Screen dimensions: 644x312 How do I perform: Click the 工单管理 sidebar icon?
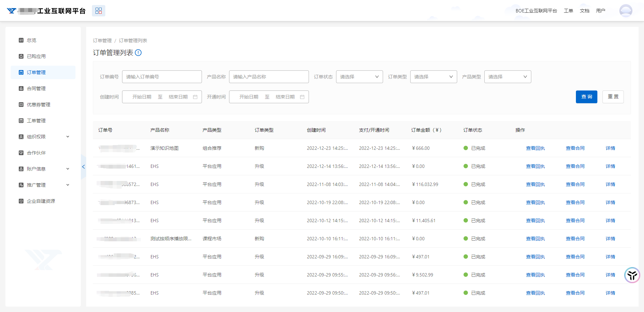(21, 121)
